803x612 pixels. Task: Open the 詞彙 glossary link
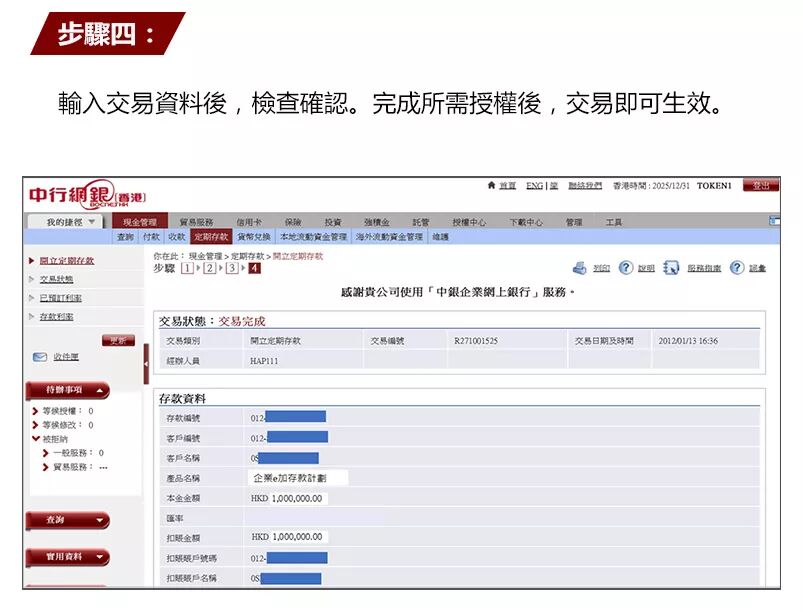tap(757, 268)
